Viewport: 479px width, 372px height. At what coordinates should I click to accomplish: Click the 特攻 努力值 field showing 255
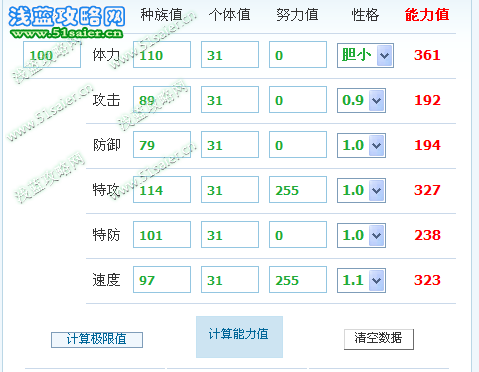point(298,190)
